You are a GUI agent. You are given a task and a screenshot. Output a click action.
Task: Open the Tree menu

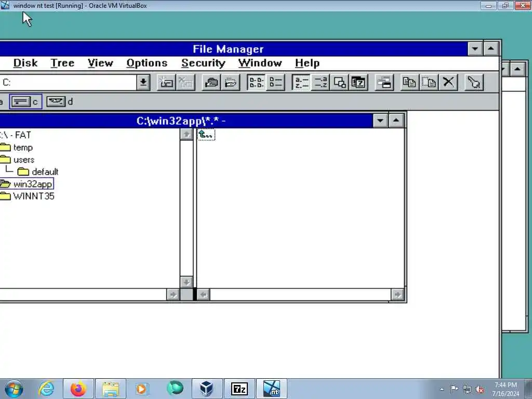pos(62,63)
